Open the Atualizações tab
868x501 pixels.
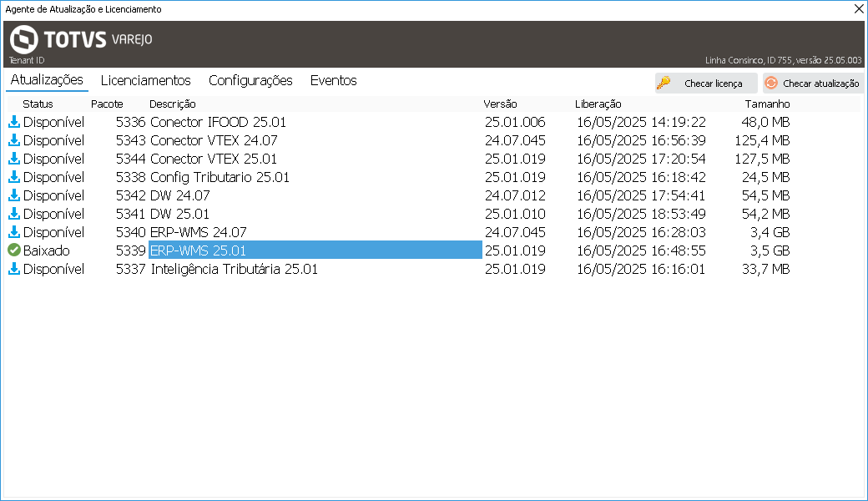pyautogui.click(x=47, y=79)
